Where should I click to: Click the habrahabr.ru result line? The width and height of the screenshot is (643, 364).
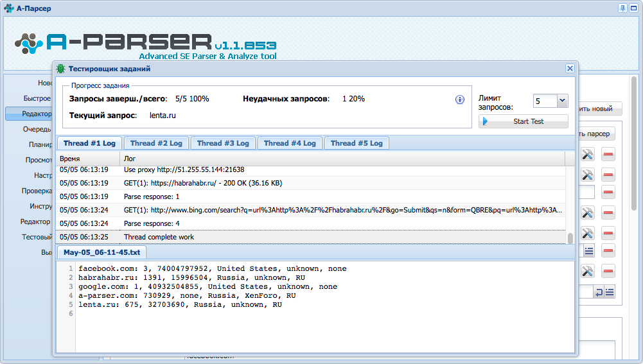191,277
